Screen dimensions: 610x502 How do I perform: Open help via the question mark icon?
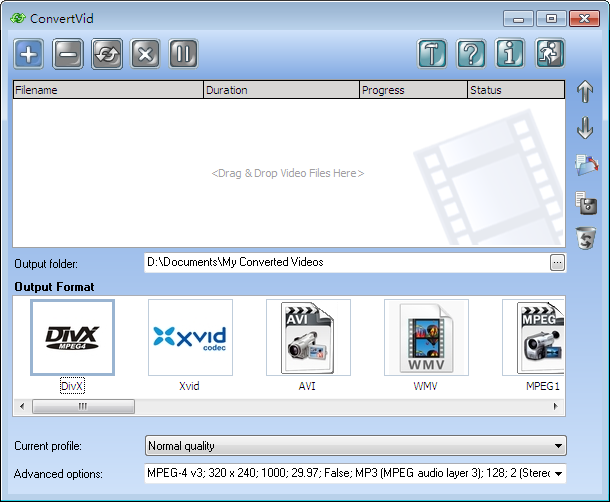point(471,54)
